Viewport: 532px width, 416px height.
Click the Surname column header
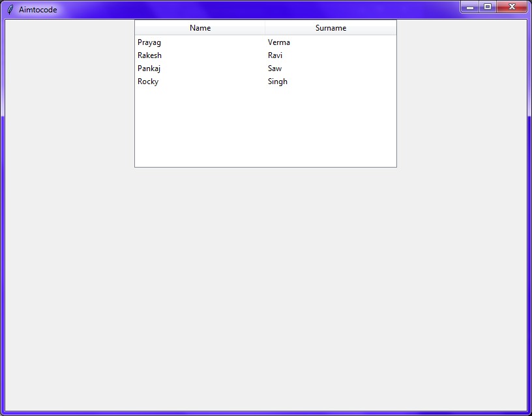(331, 28)
